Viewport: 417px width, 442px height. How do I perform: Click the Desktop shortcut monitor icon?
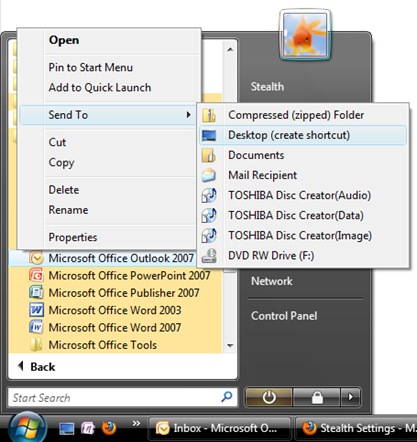[209, 135]
